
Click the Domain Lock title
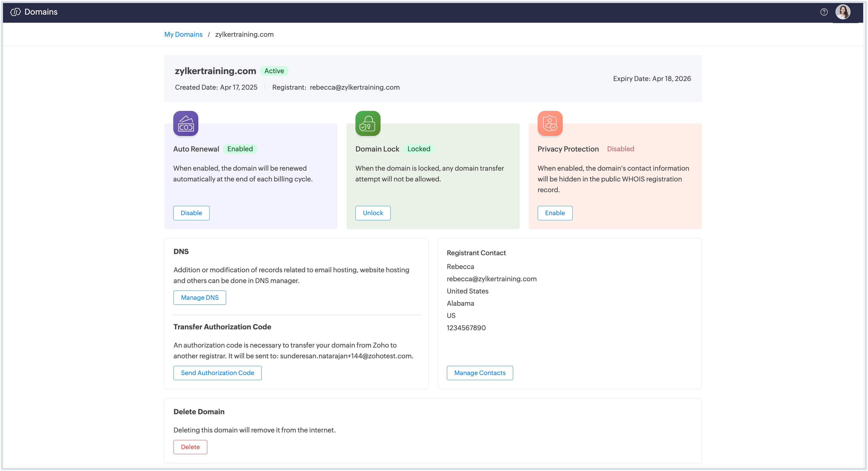(377, 149)
